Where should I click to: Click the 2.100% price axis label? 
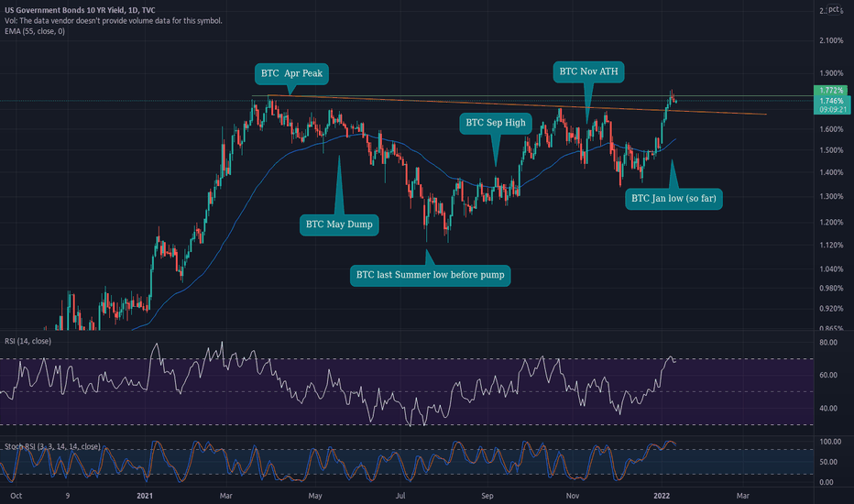(x=831, y=41)
